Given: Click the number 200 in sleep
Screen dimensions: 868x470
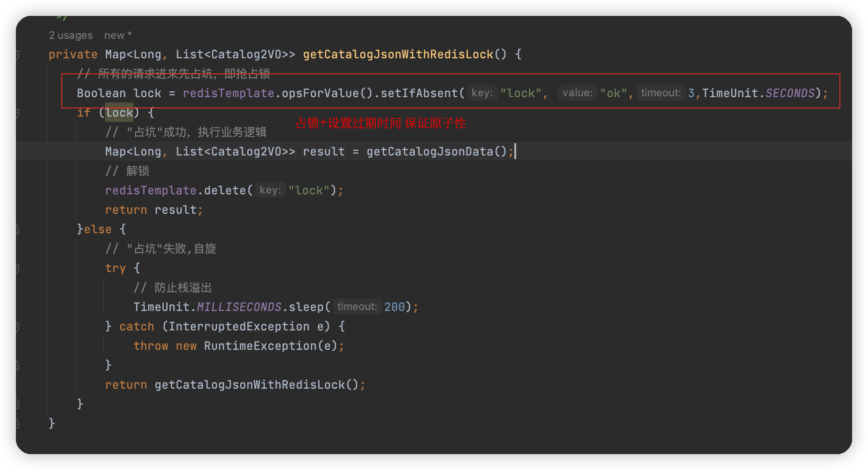Looking at the screenshot, I should 394,307.
